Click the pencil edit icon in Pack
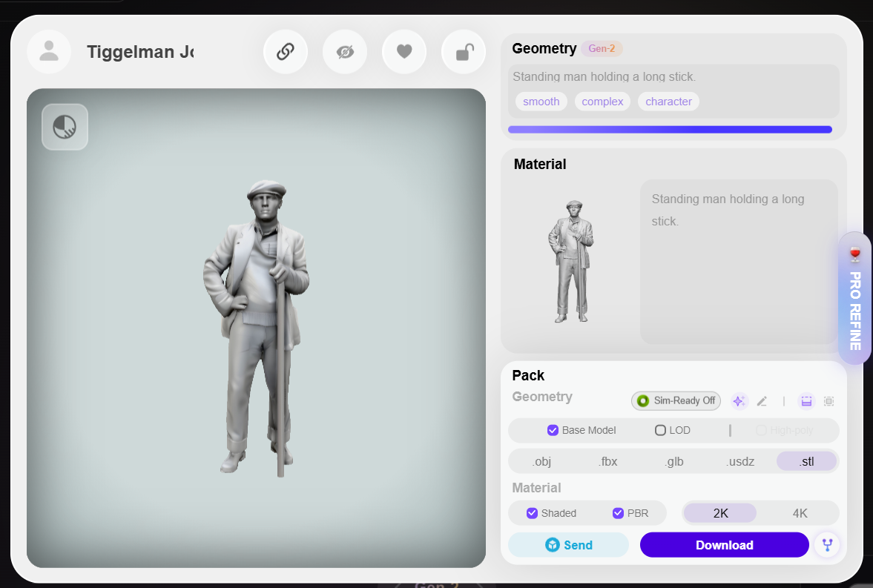Viewport: 873px width, 588px height. (x=762, y=401)
